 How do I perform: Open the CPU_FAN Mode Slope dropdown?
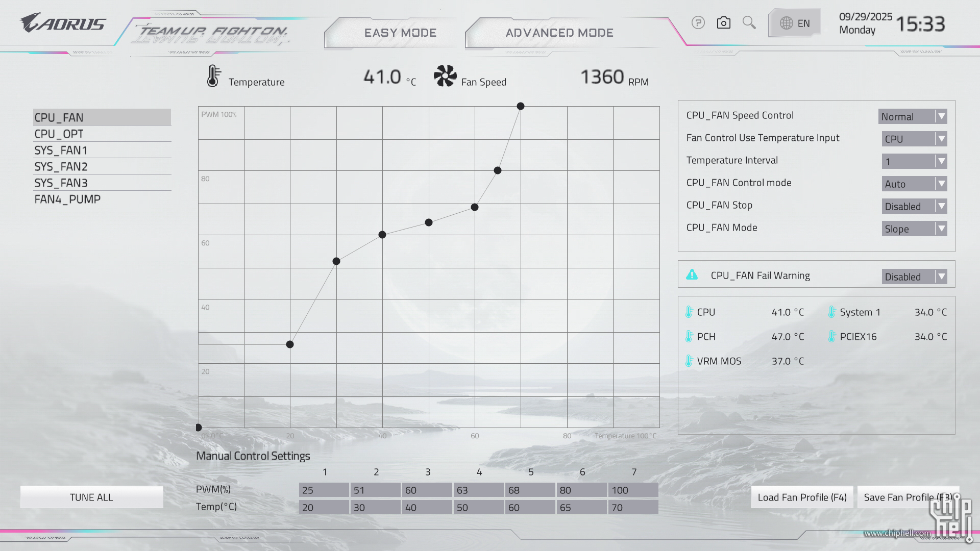914,229
